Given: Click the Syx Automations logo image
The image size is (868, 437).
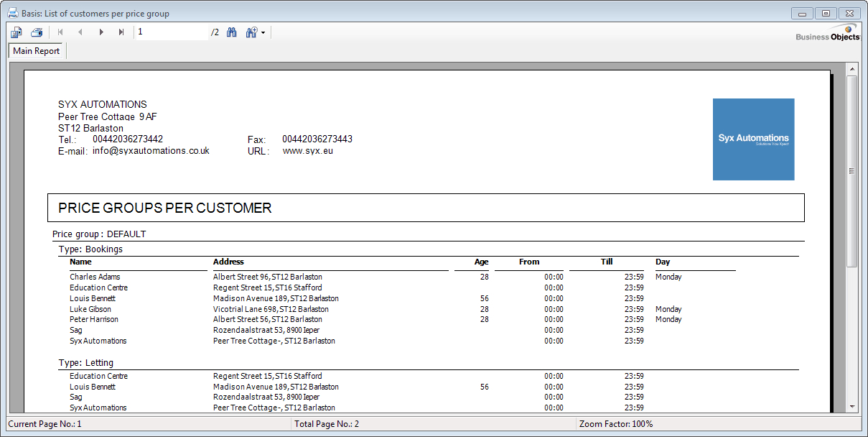Looking at the screenshot, I should point(753,139).
